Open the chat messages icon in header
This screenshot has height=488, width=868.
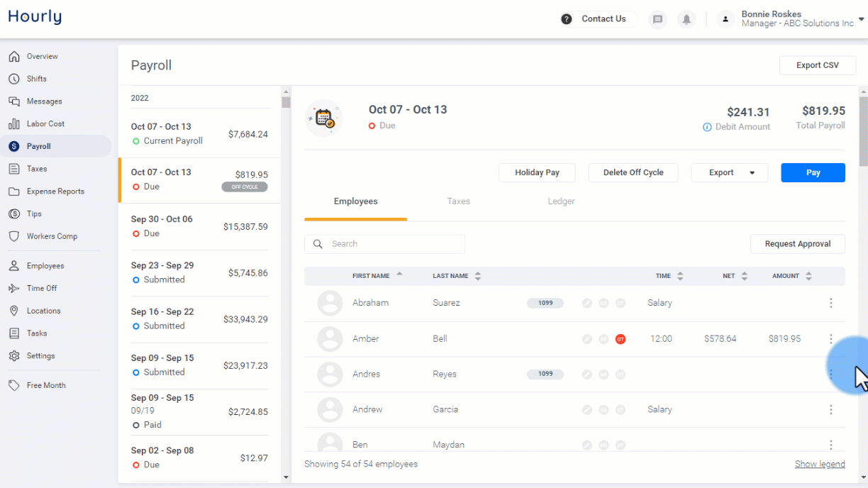click(657, 19)
